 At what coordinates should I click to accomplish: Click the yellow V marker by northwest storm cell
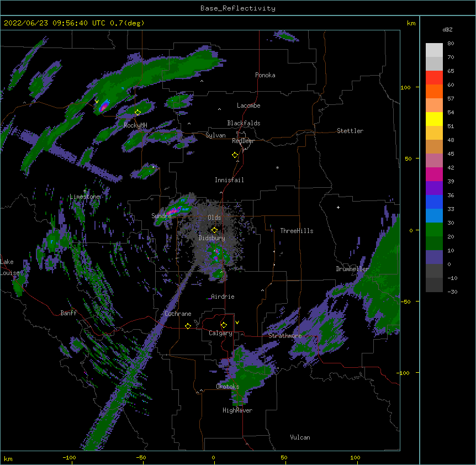coord(97,102)
